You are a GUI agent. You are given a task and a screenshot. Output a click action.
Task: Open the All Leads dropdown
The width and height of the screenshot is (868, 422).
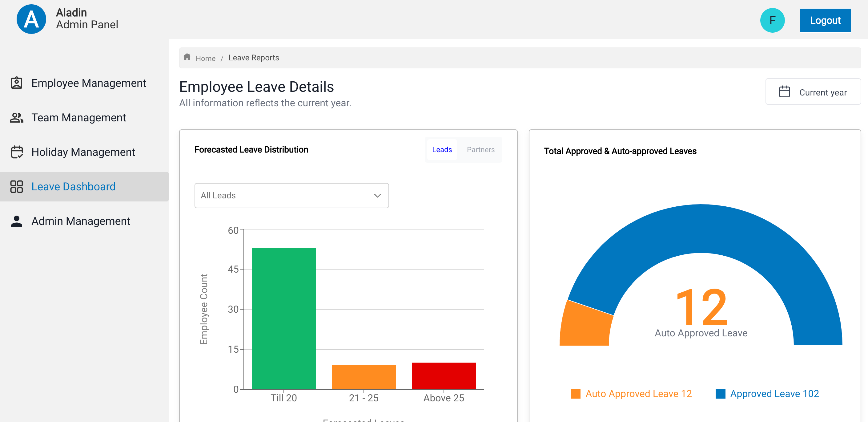(x=291, y=196)
